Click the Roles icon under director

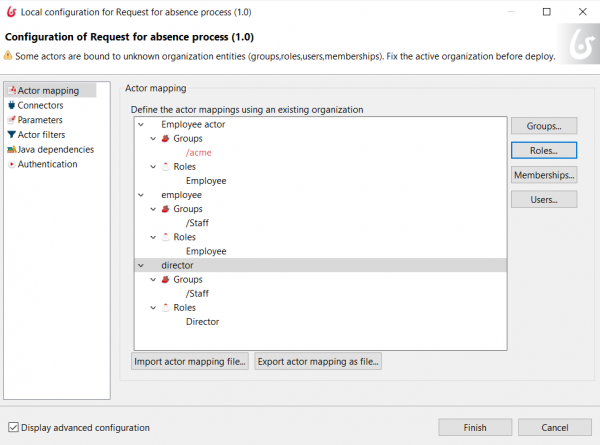tap(165, 307)
